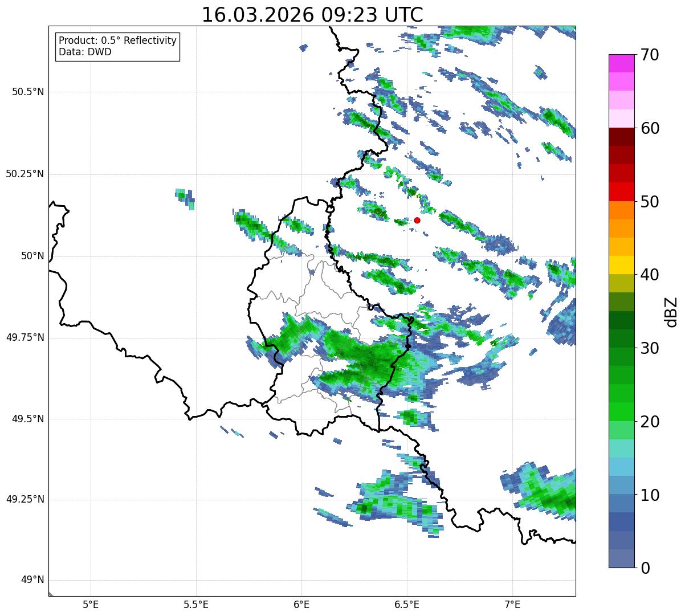Viewport: 685px width, 616px height.
Task: Click the colorbar tick label 70
Action: pos(650,55)
